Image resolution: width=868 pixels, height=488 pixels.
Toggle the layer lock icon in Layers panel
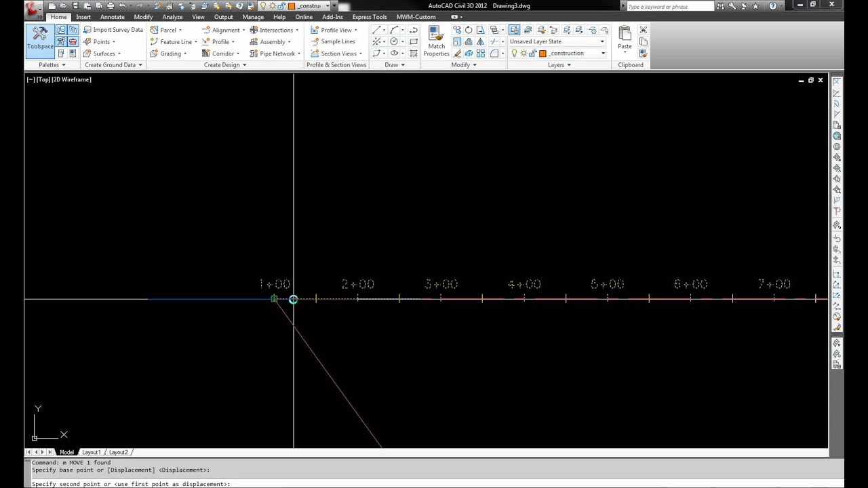[x=532, y=53]
